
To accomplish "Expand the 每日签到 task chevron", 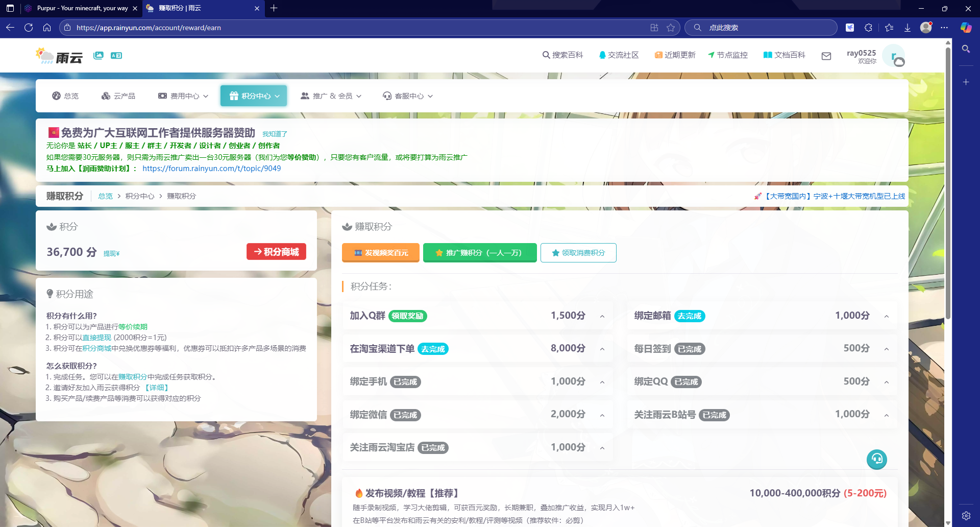I will (887, 349).
